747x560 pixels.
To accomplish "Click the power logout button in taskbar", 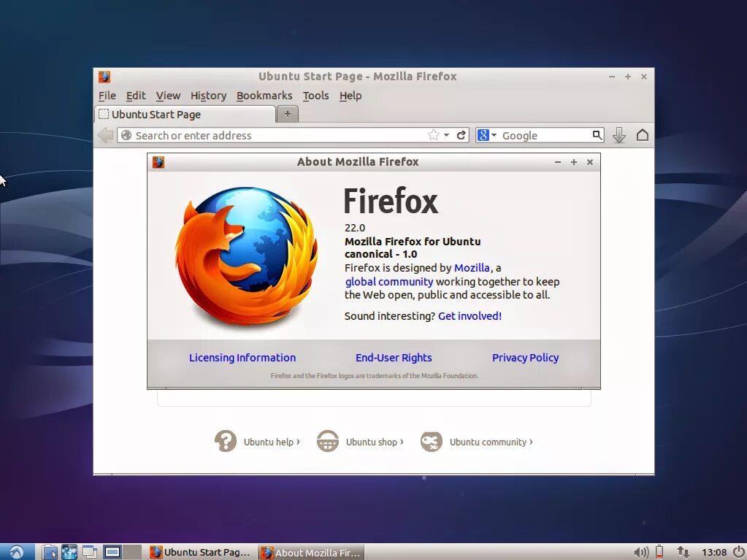I will (x=738, y=552).
